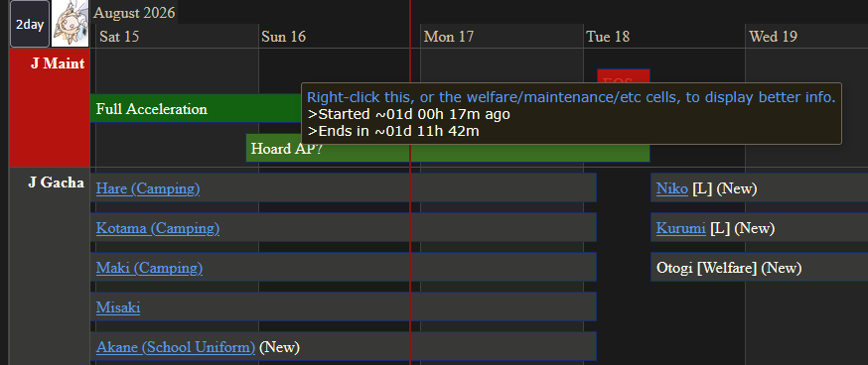Select the J Gacha row header
Image resolution: width=868 pixels, height=365 pixels.
(x=50, y=266)
